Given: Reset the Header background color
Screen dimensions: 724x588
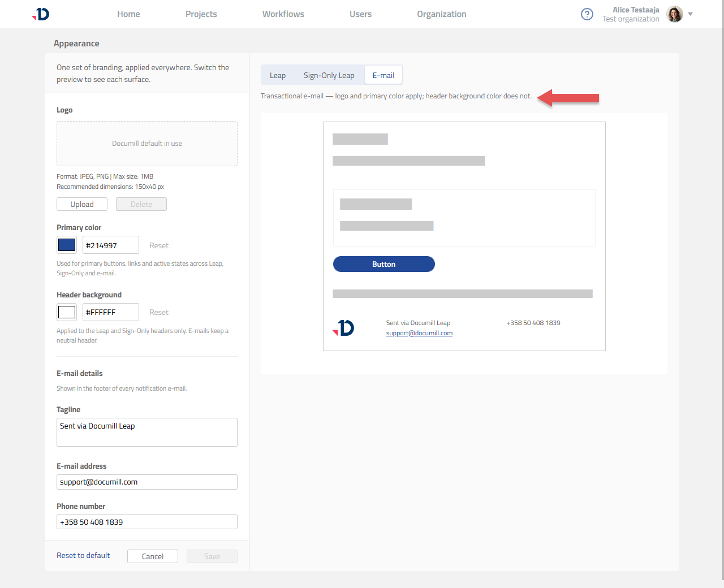Looking at the screenshot, I should pyautogui.click(x=159, y=312).
